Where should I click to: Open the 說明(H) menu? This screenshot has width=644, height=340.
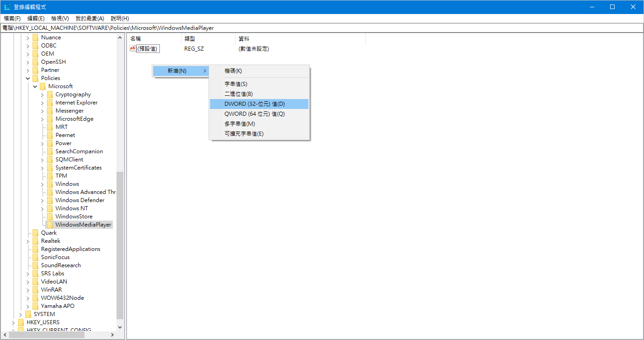(120, 19)
